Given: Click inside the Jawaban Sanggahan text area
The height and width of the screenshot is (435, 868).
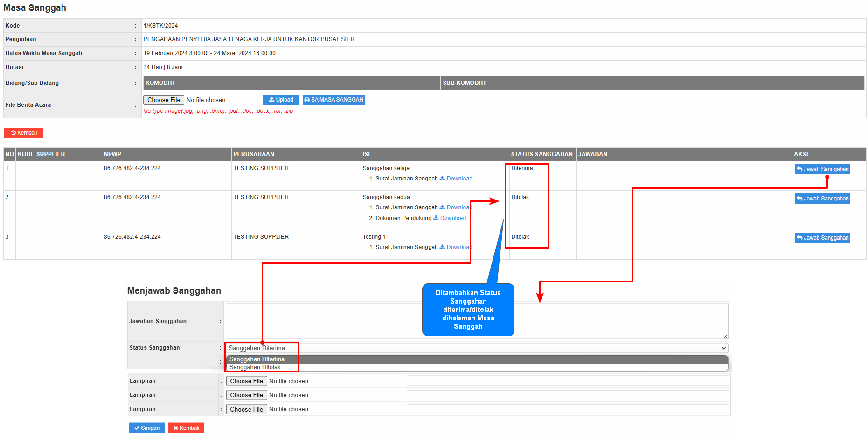Looking at the screenshot, I should [476, 321].
